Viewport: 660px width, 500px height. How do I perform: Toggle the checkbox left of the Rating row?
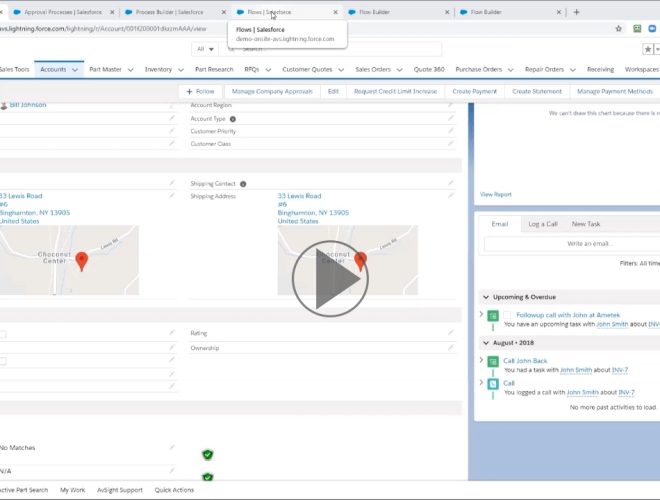click(3, 334)
